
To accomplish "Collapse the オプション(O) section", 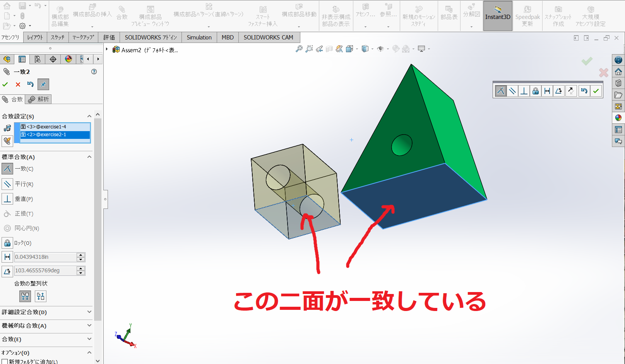I will tap(89, 352).
